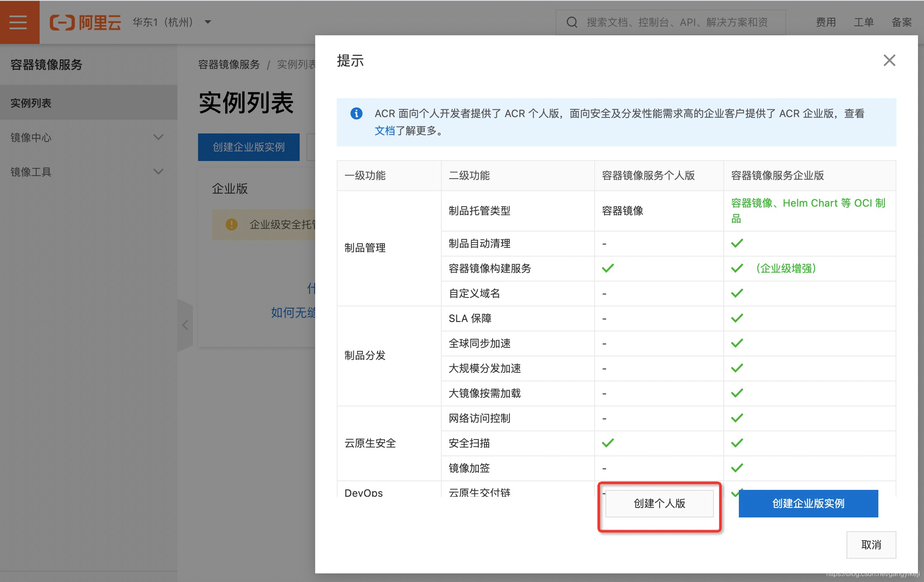
Task: Click the enterprise checkmark for SLA 保障
Action: (737, 318)
